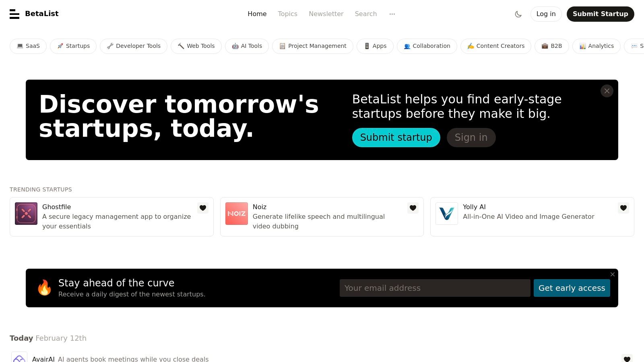
Task: Click the Log in button
Action: pyautogui.click(x=546, y=14)
